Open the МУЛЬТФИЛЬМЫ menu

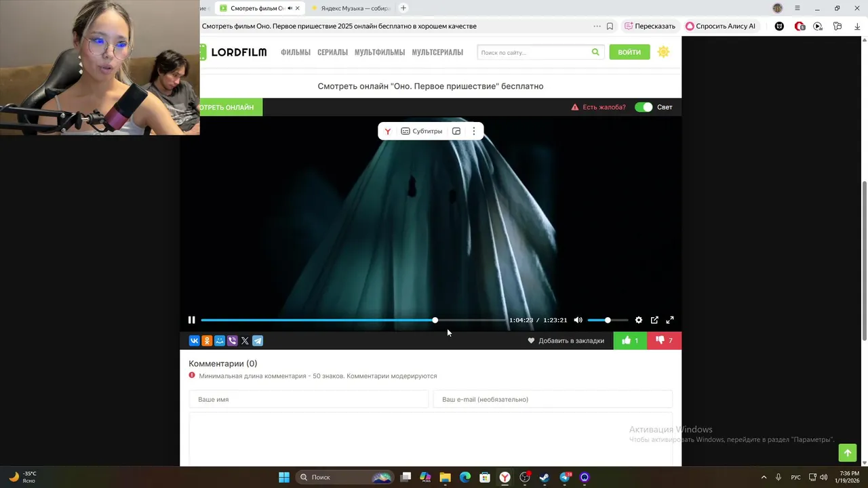380,52
